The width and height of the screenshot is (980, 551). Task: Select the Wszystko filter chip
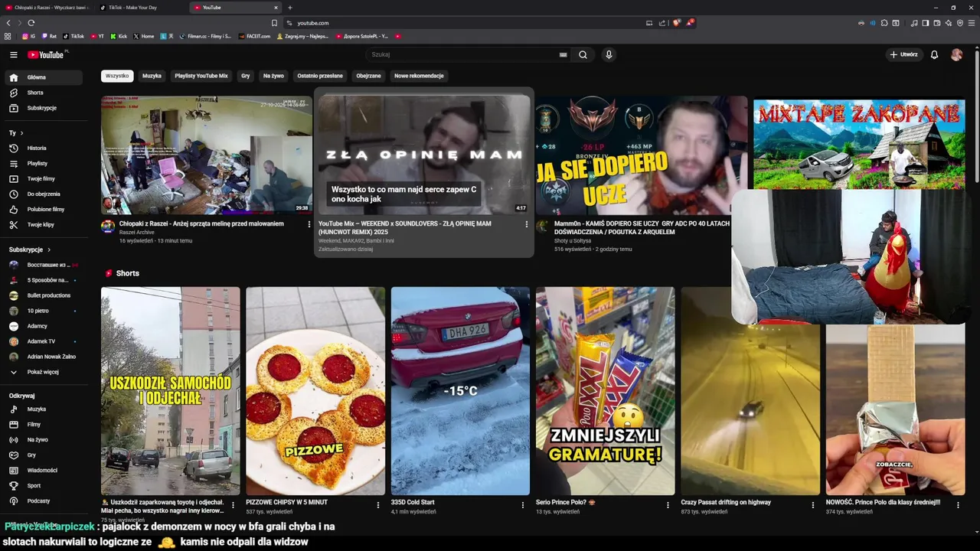117,76
